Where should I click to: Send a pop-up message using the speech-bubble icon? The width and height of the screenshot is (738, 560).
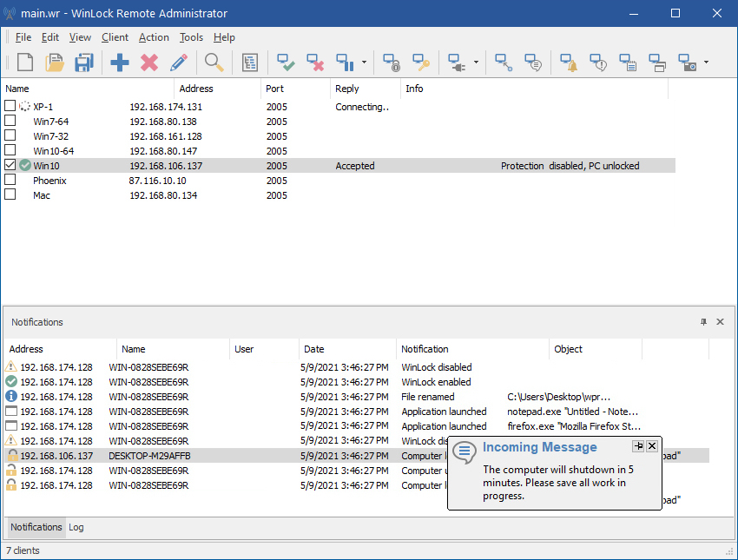[532, 62]
